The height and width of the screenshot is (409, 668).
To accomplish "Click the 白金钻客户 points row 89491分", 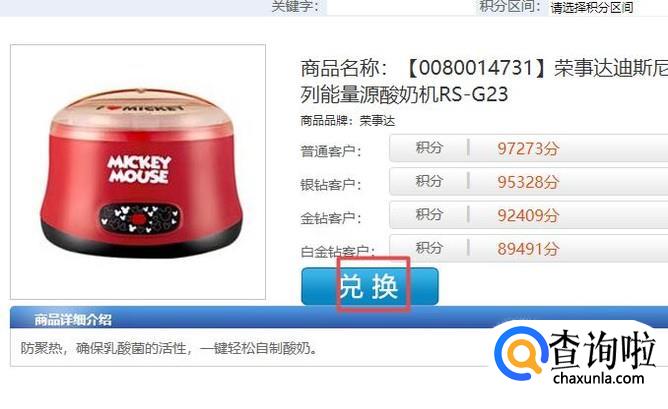I will point(529,248).
